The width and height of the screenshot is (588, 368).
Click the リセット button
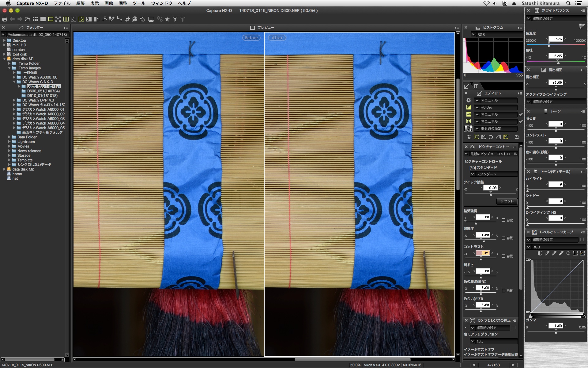pyautogui.click(x=507, y=201)
